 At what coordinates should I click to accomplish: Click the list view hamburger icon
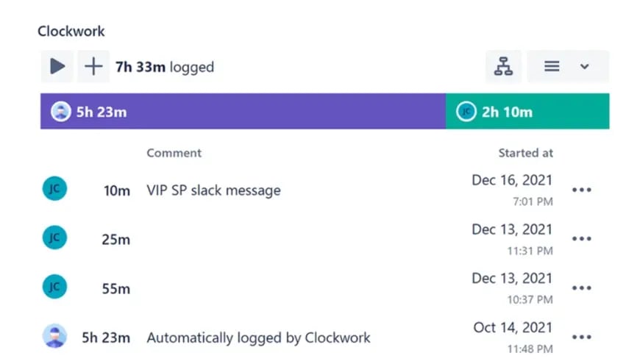pyautogui.click(x=552, y=66)
